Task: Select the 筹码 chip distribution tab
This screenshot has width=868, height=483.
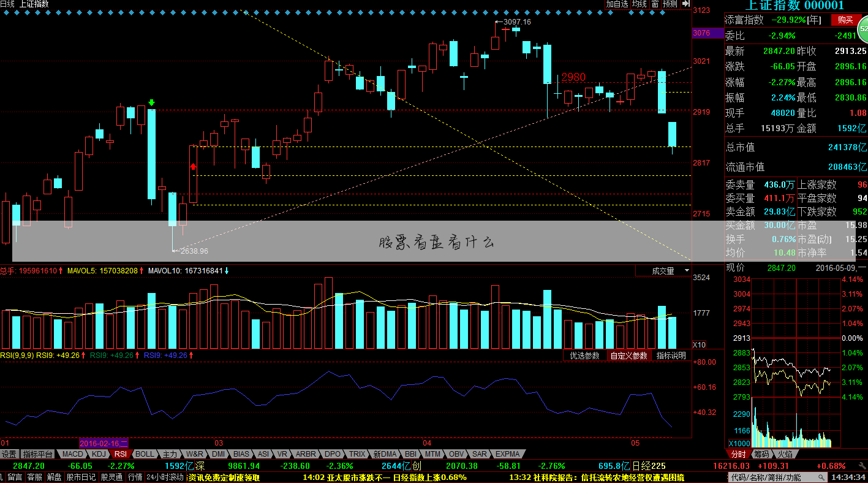Action: (761, 454)
